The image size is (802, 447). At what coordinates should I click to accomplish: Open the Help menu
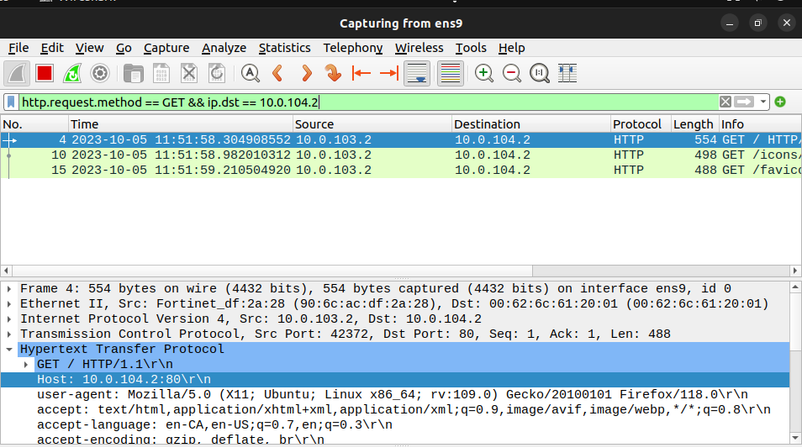[x=511, y=48]
